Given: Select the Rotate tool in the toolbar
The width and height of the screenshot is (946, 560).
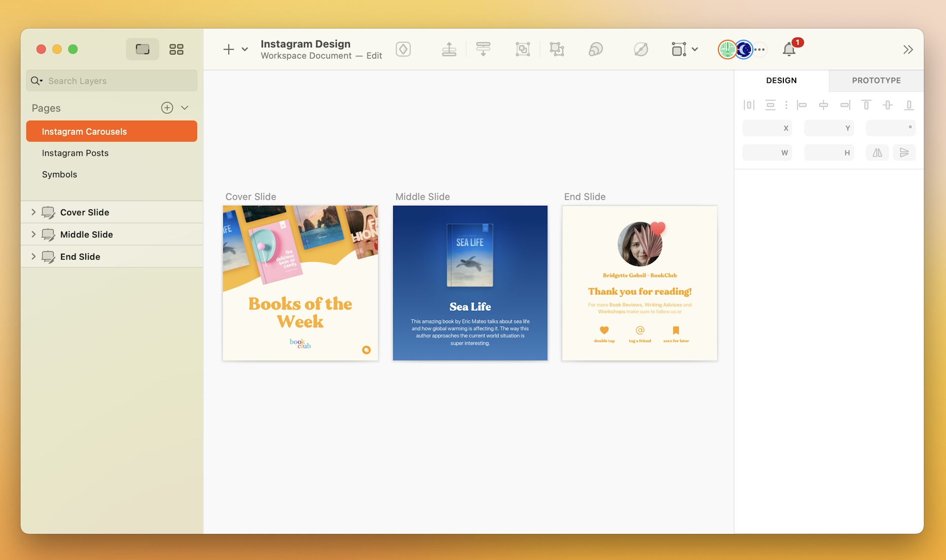Looking at the screenshot, I should pos(640,49).
